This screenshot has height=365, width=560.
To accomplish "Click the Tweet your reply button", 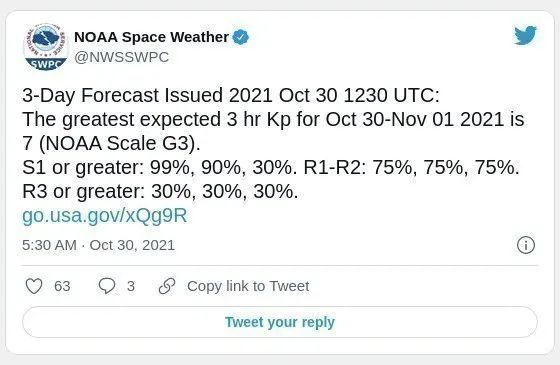I will point(280,322).
